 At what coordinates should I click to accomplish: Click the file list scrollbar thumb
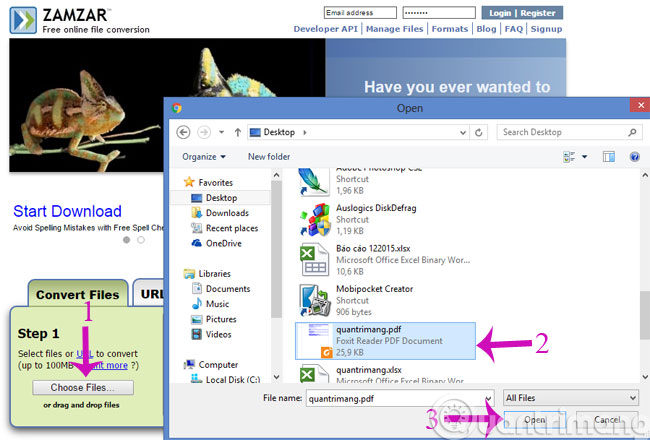pos(645,315)
